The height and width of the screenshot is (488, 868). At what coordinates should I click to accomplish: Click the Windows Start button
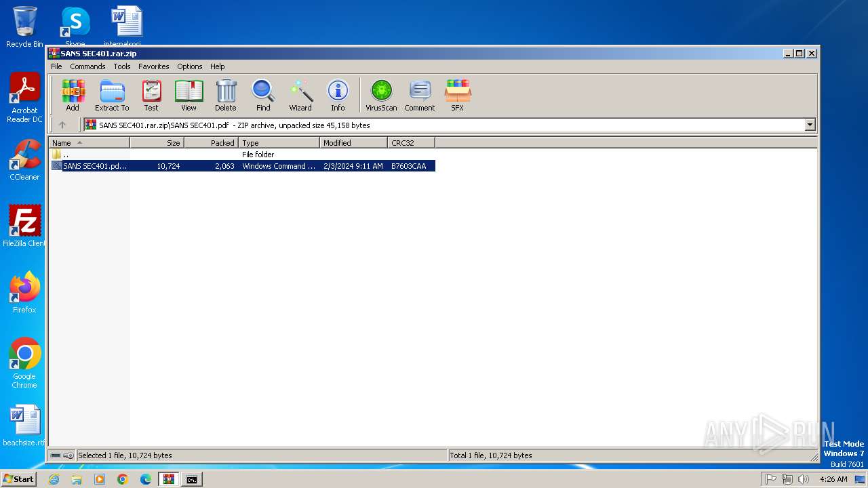tap(18, 479)
